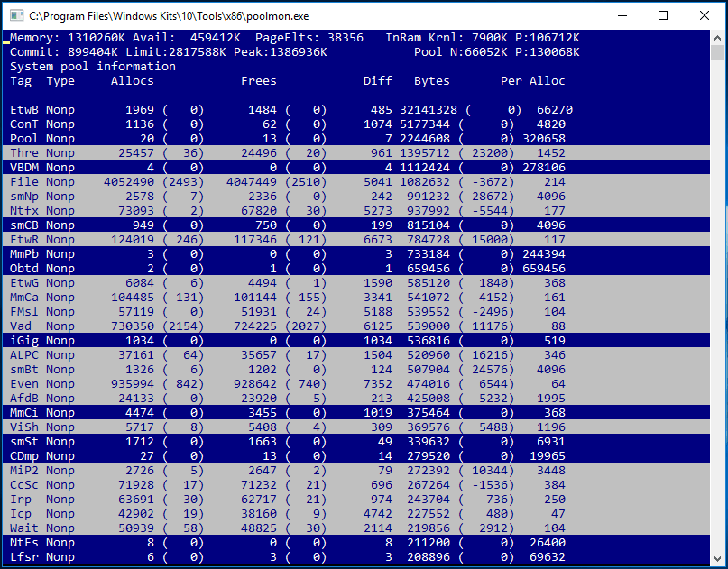Click the poolmon console icon in title bar

14,15
